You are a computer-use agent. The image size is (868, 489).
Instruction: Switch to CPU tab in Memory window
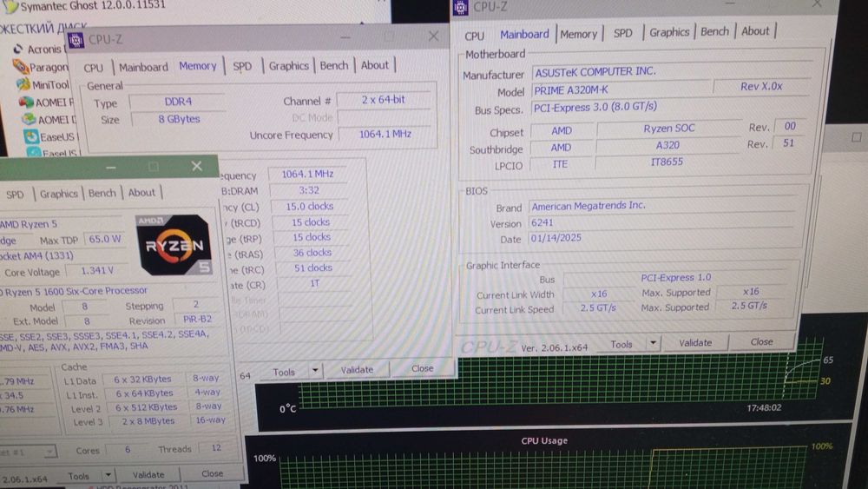click(x=93, y=68)
